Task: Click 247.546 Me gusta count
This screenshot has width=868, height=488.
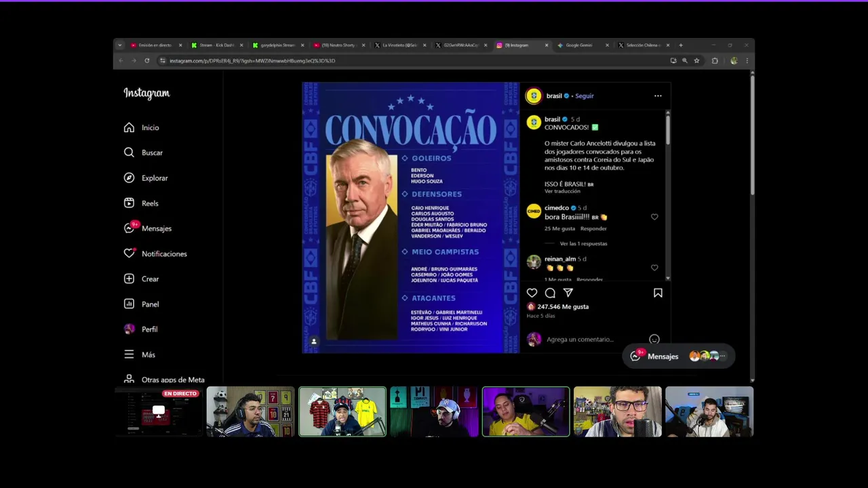Action: click(x=563, y=306)
